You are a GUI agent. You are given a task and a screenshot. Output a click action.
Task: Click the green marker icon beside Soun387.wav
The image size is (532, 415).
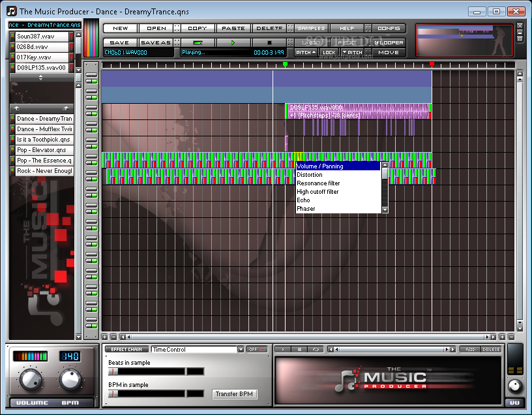(x=12, y=37)
